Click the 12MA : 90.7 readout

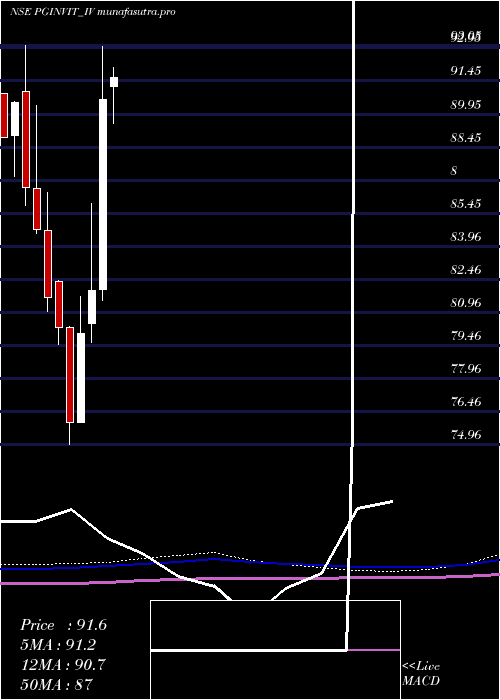tap(63, 665)
